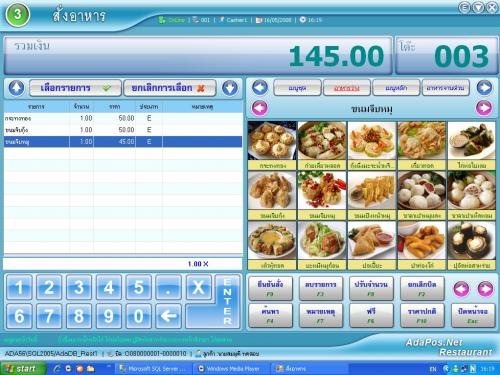Screen dimensions: 500x375
Task: Tap the ENTER key on keypad
Action: click(228, 302)
